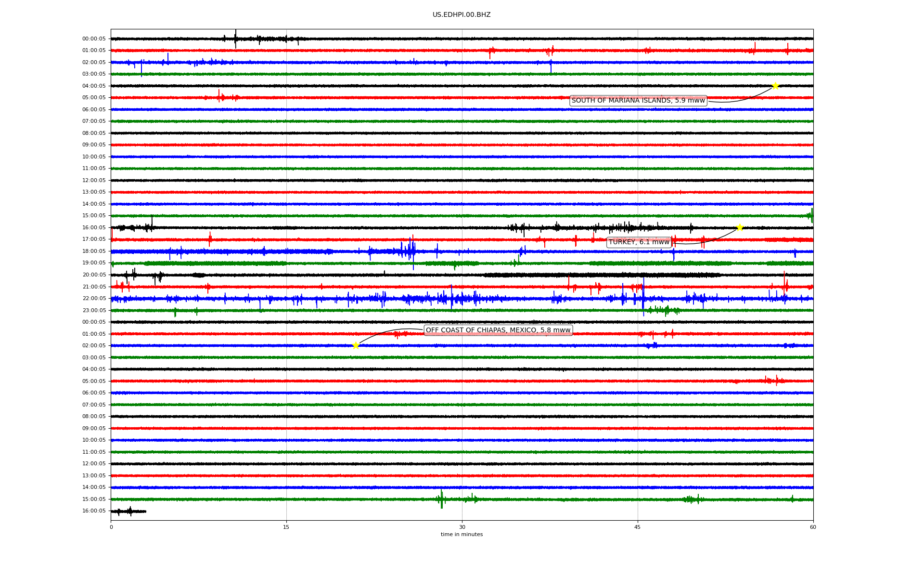Click the x-axis tick label 45
Viewport: 924px width, 578px height.
pyautogui.click(x=638, y=527)
